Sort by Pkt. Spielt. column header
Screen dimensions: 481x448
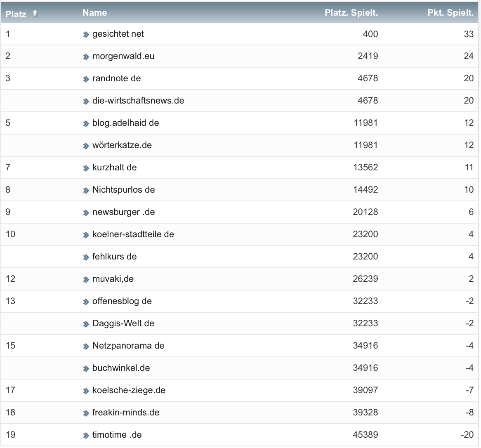coord(450,12)
